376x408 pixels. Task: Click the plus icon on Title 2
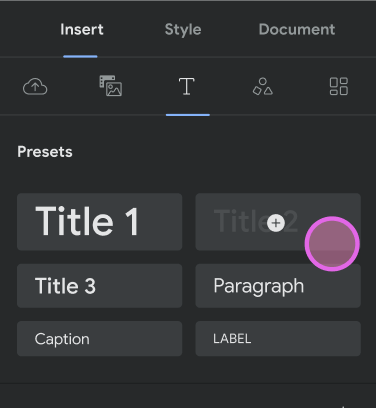pos(276,223)
